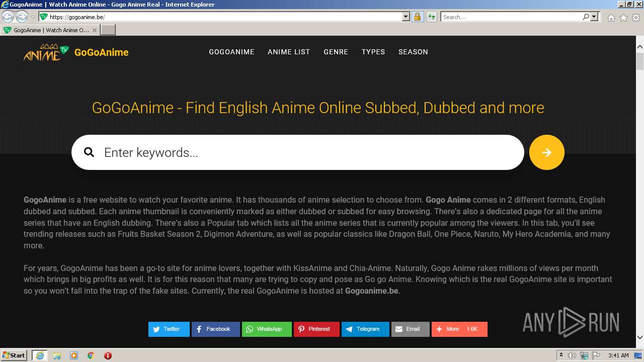Go forward with browser Forward arrow
The image size is (644, 362).
[22, 17]
